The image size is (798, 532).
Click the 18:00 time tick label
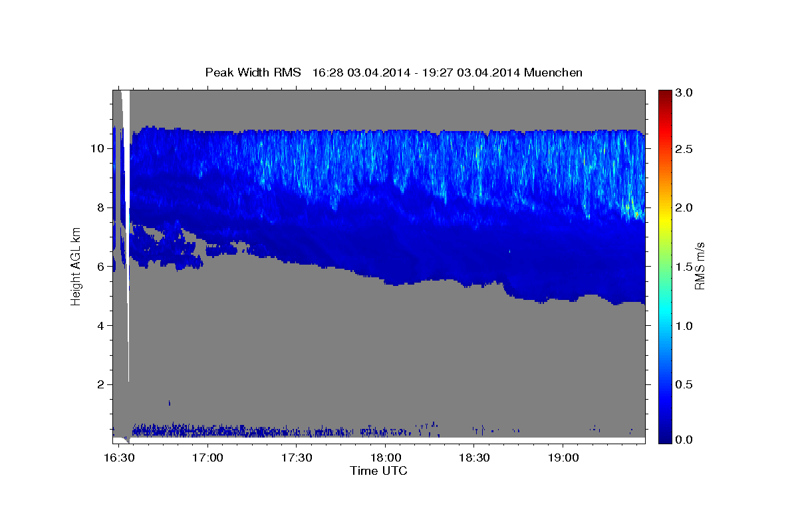[x=385, y=459]
